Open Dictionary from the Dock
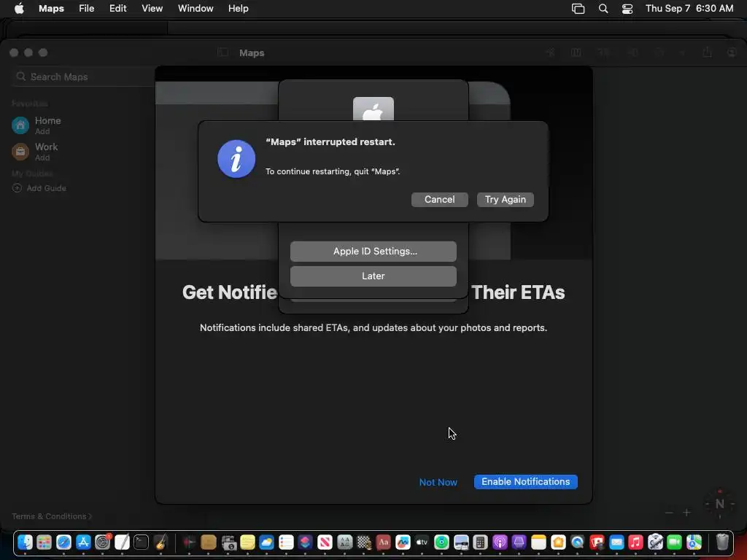Screen dimensions: 747x560 (x=383, y=542)
